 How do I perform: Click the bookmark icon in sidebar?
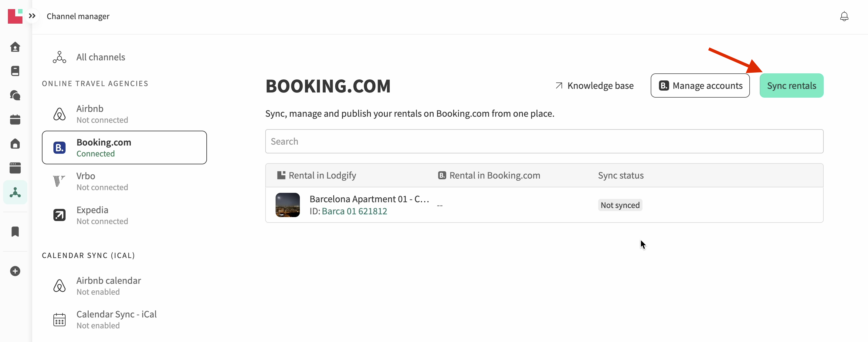click(x=15, y=232)
